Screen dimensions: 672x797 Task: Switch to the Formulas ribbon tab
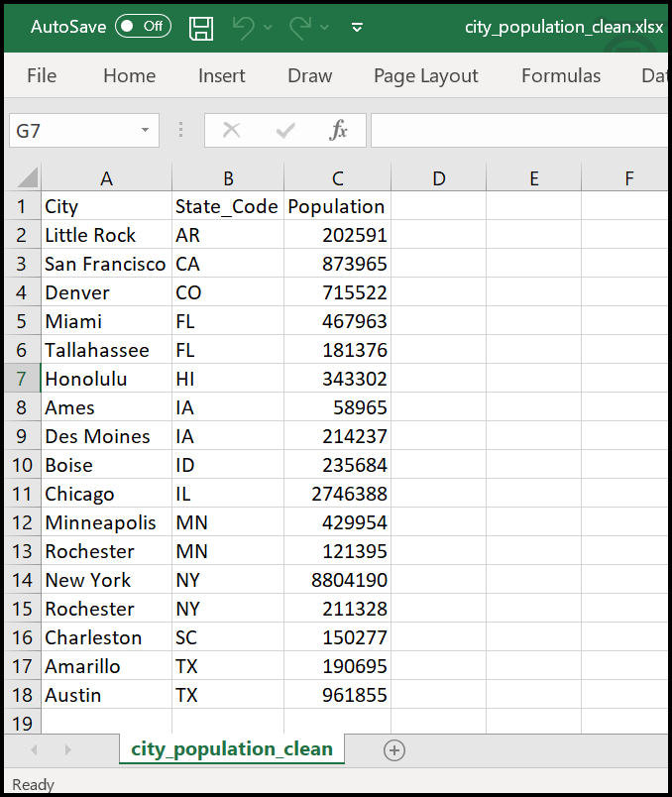(x=561, y=75)
